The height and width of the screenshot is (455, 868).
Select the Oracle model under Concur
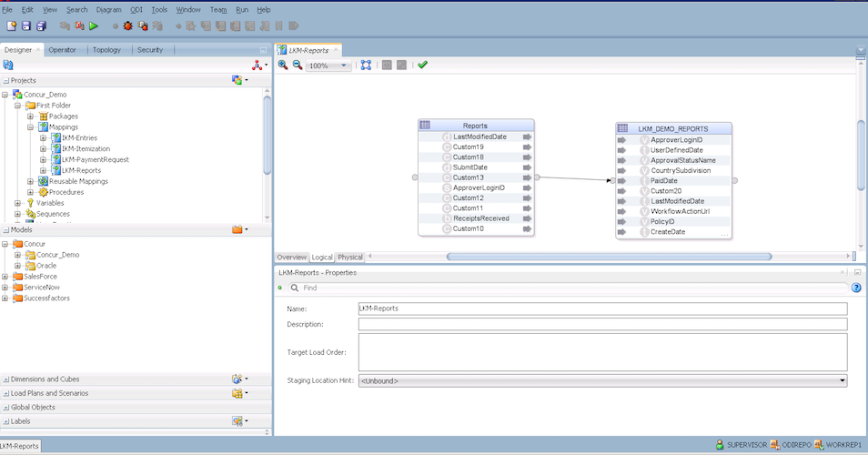click(x=46, y=266)
